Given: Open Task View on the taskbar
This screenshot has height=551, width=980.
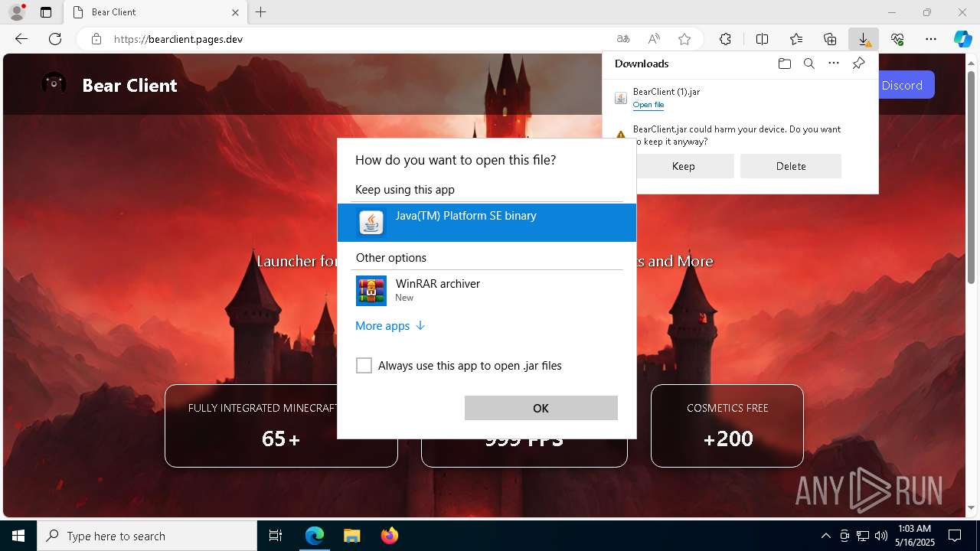Looking at the screenshot, I should (276, 536).
